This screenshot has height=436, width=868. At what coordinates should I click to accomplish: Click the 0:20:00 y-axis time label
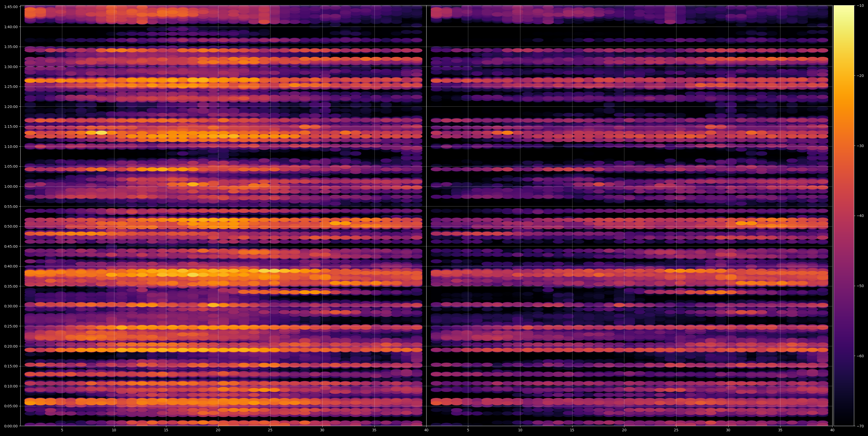tap(11, 346)
